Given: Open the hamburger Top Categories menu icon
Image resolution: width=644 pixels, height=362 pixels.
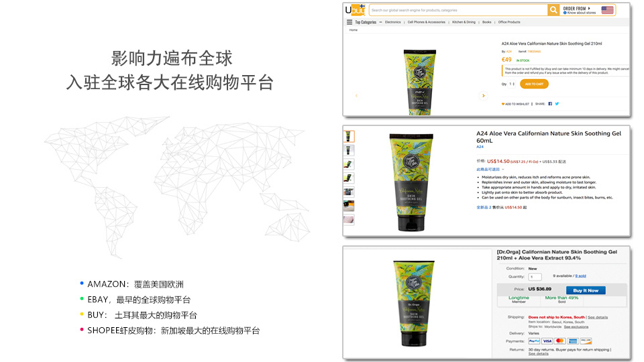Looking at the screenshot, I should [349, 22].
